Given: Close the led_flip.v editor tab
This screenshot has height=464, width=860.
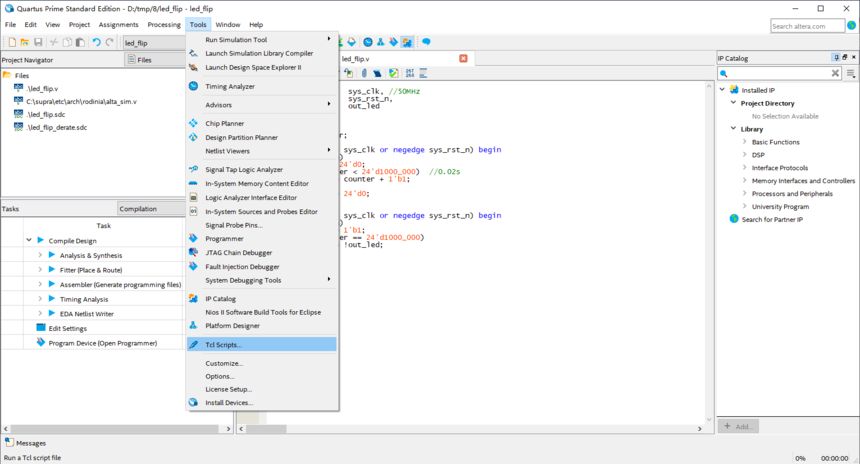Looking at the screenshot, I should 463,58.
